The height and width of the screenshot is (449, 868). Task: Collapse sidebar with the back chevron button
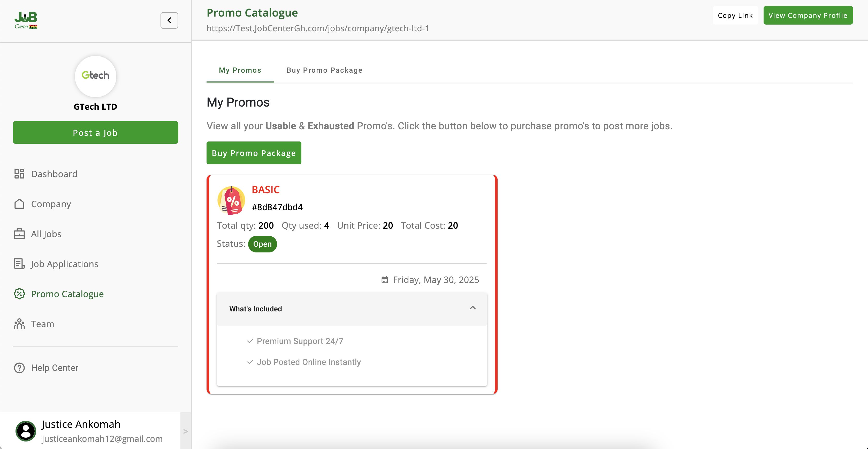click(169, 20)
